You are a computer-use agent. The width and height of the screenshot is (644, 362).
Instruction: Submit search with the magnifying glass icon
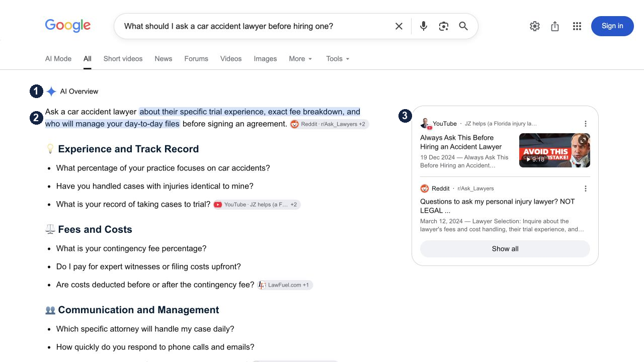point(463,26)
